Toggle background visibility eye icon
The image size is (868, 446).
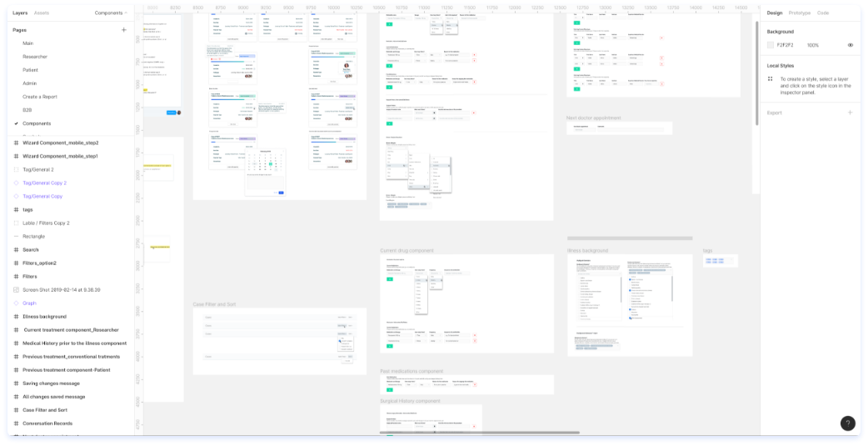tap(851, 45)
